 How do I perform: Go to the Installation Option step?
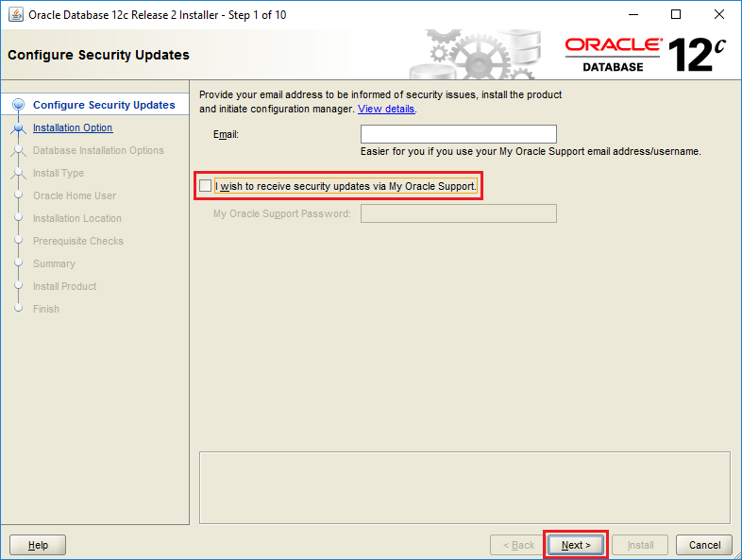[x=73, y=127]
